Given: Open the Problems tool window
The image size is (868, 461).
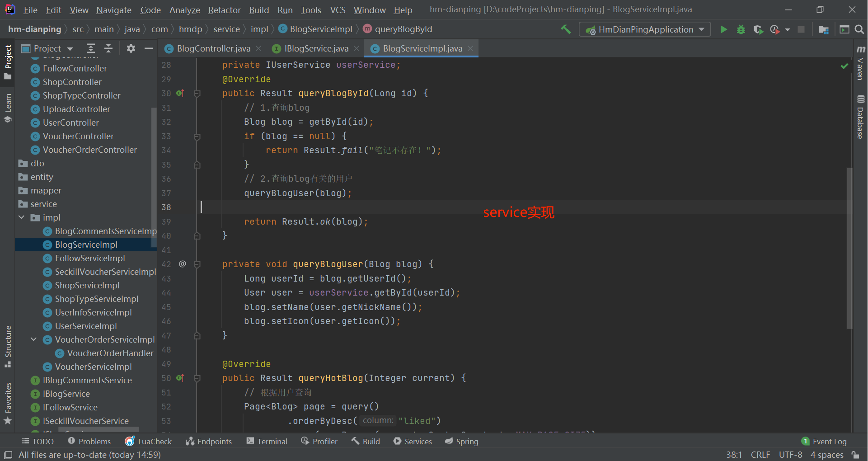Looking at the screenshot, I should [x=89, y=441].
